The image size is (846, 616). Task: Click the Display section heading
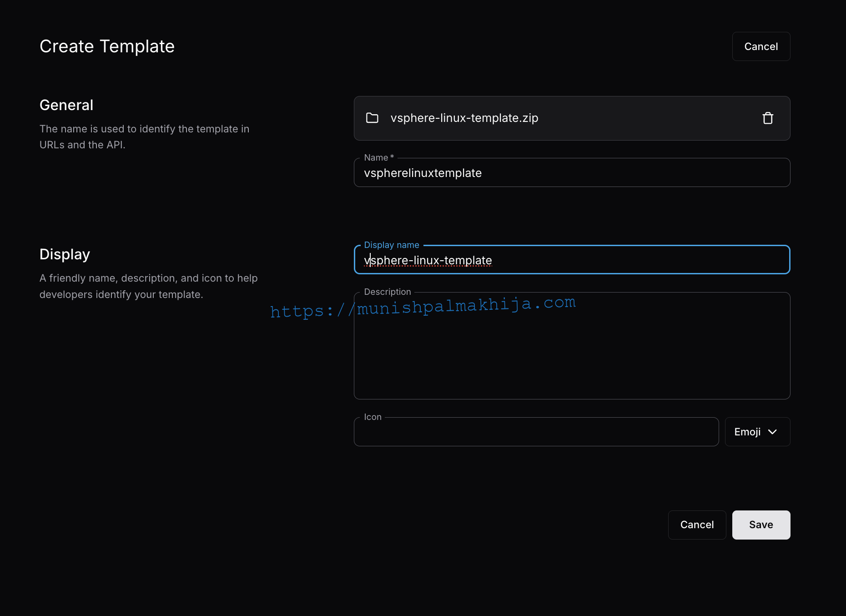[65, 254]
